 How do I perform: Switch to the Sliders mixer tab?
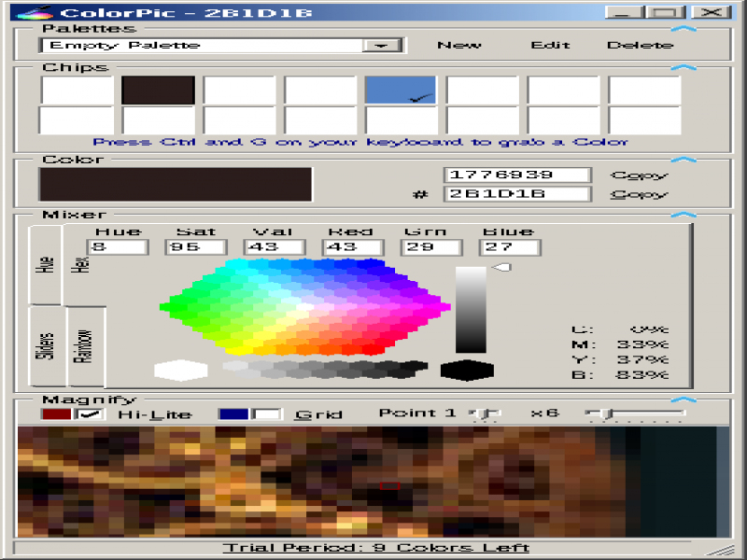48,346
